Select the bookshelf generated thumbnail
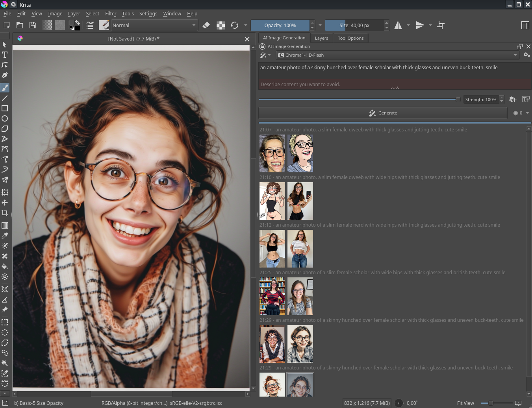Viewport: 532px width, 408px height. [272, 296]
